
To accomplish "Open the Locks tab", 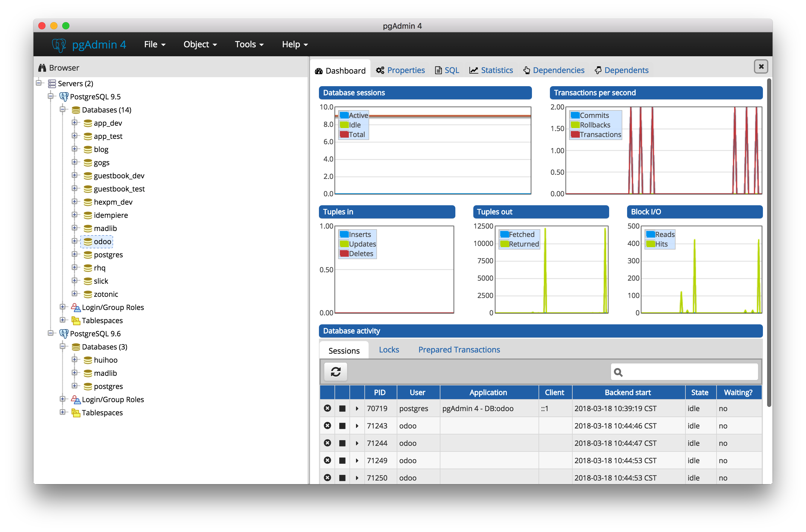I will (x=389, y=350).
